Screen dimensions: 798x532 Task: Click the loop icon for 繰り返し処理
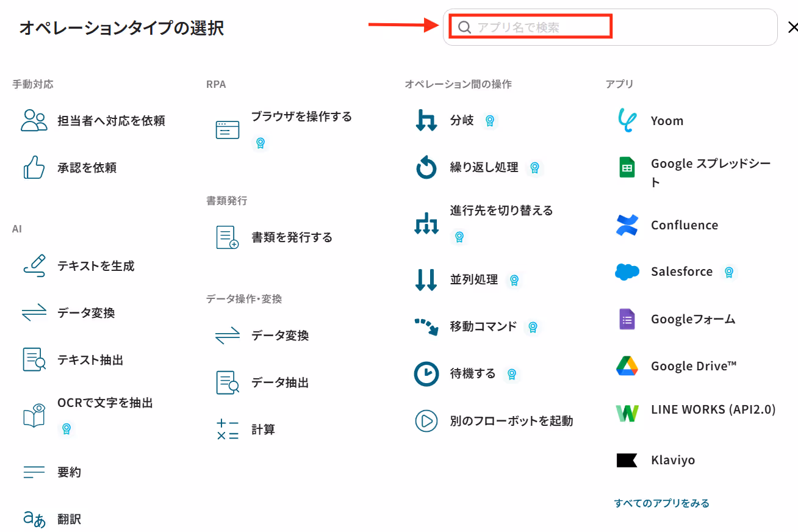click(426, 167)
